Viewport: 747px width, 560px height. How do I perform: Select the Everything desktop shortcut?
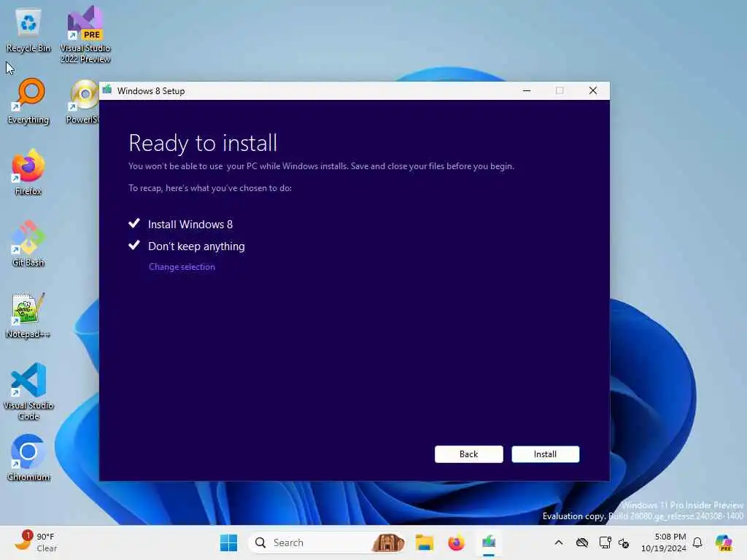[28, 101]
